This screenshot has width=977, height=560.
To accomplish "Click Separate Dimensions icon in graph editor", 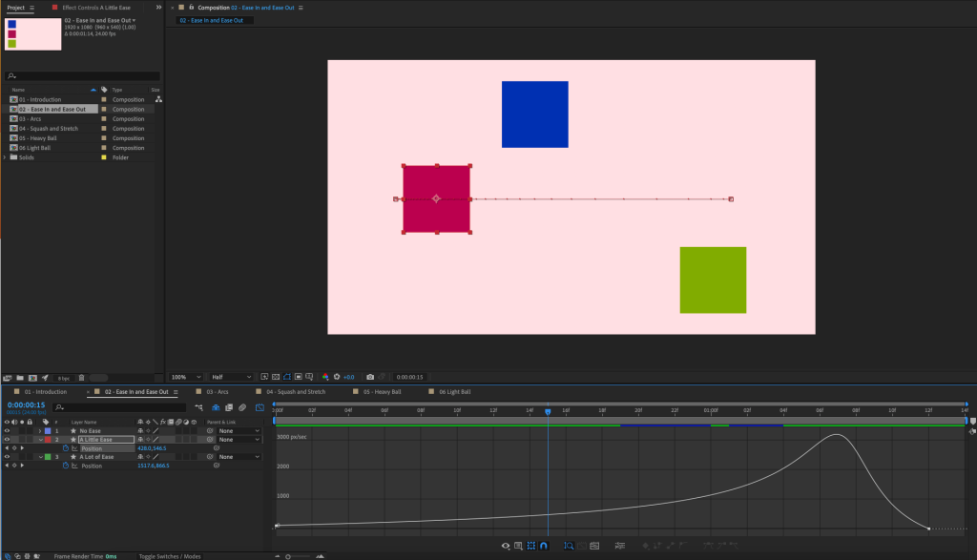I will pos(620,546).
